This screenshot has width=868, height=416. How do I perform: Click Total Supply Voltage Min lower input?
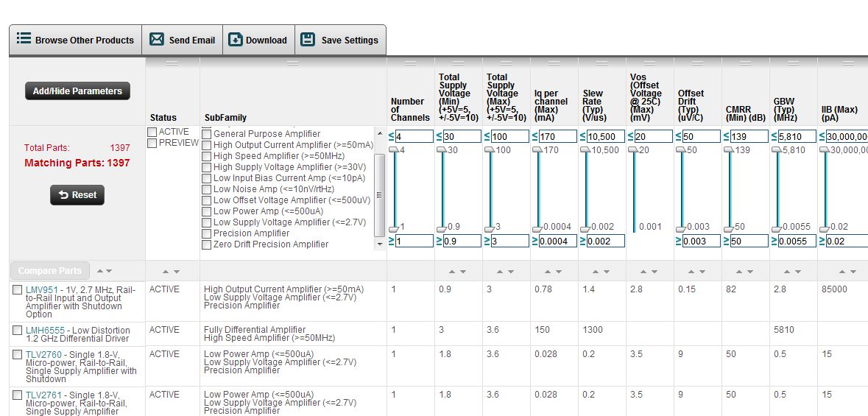tap(462, 241)
